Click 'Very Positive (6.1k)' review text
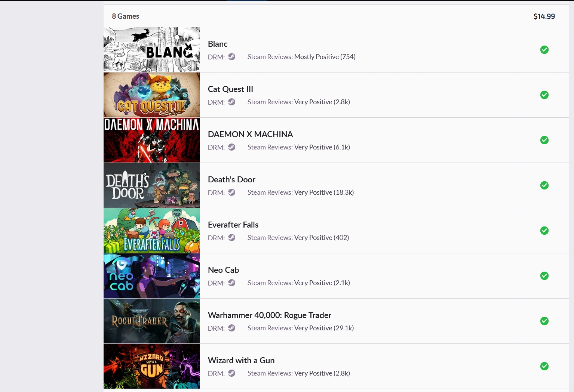This screenshot has height=392, width=574. pos(322,147)
